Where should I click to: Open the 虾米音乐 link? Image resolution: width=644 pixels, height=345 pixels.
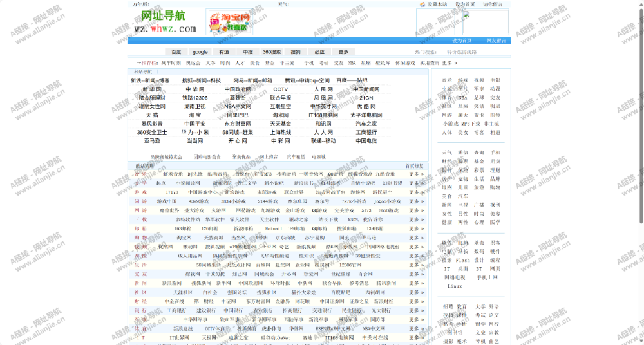click(173, 174)
